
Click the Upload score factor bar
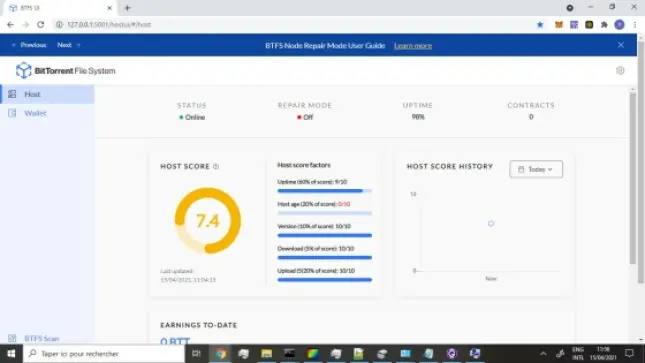pos(325,280)
